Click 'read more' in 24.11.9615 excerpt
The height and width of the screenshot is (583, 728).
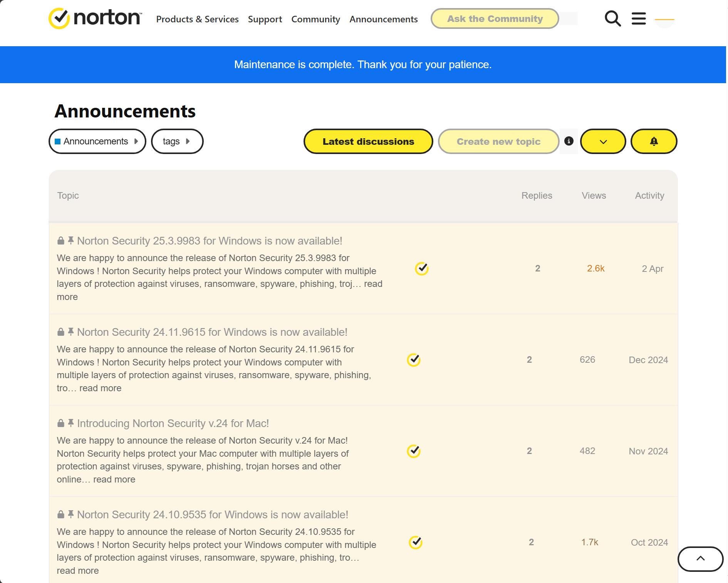[x=100, y=388]
